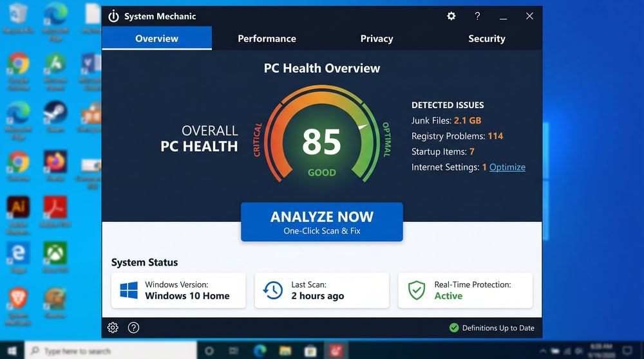The height and width of the screenshot is (359, 644).
Task: Click the GOOD rating under the score
Action: tap(322, 172)
